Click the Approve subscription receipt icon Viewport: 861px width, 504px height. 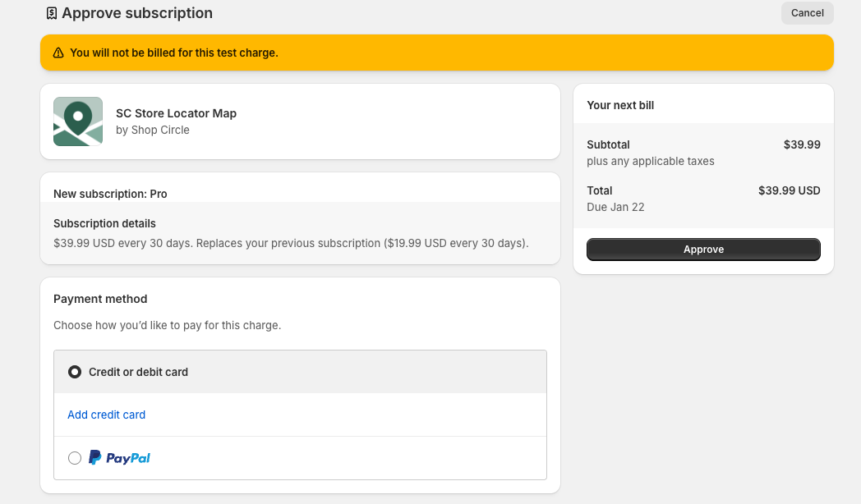pyautogui.click(x=52, y=13)
